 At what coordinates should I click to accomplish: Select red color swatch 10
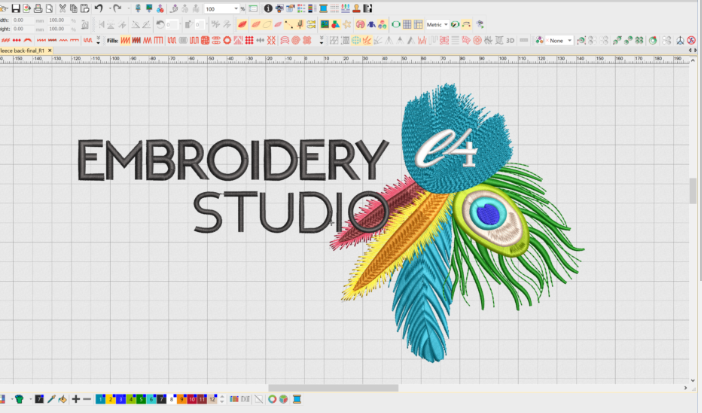192,399
